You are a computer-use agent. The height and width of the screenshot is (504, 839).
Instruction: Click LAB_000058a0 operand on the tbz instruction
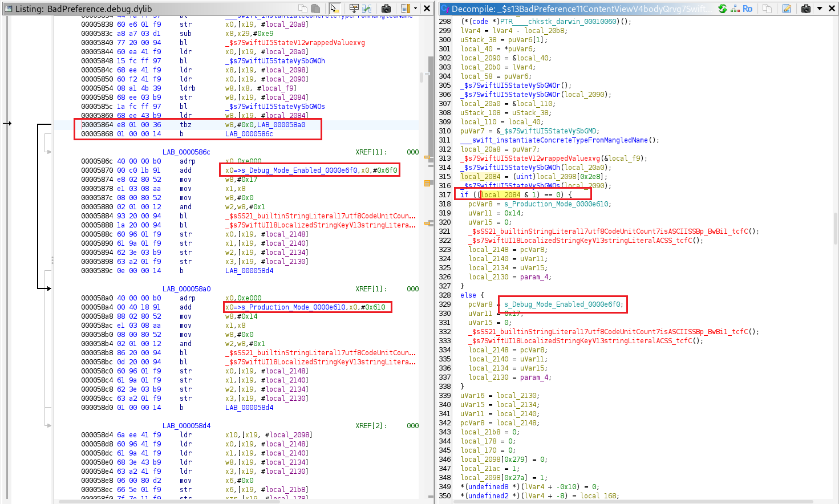click(281, 125)
